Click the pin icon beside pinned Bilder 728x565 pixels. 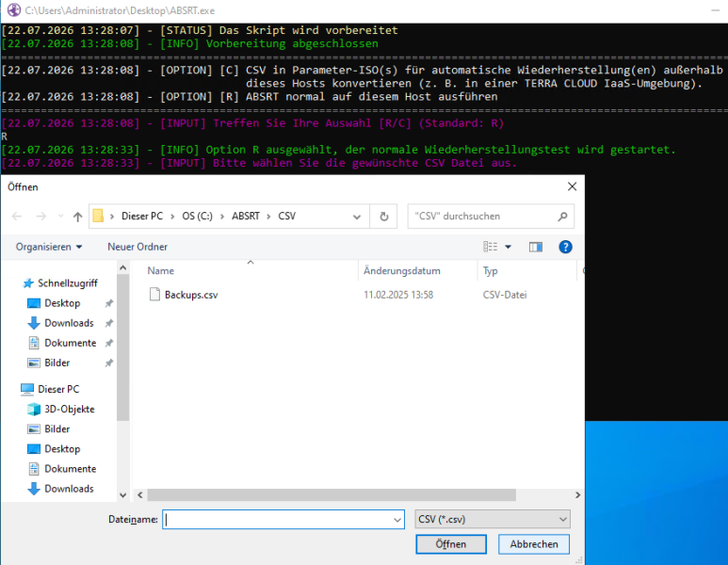tap(109, 363)
